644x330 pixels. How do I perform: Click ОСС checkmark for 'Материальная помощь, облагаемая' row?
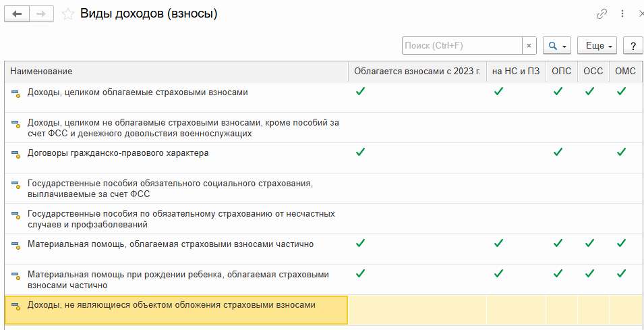coord(589,244)
